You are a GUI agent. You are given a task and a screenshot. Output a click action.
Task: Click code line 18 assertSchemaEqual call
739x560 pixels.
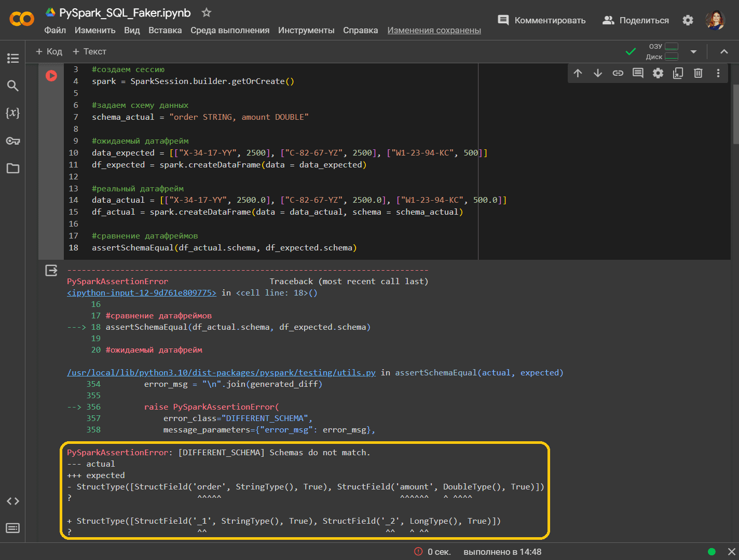coord(224,248)
